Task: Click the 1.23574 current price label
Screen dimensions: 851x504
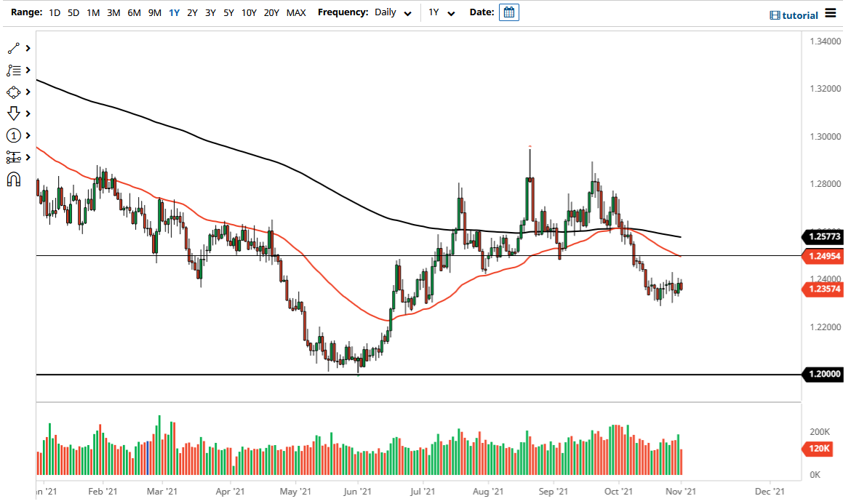Action: 823,289
